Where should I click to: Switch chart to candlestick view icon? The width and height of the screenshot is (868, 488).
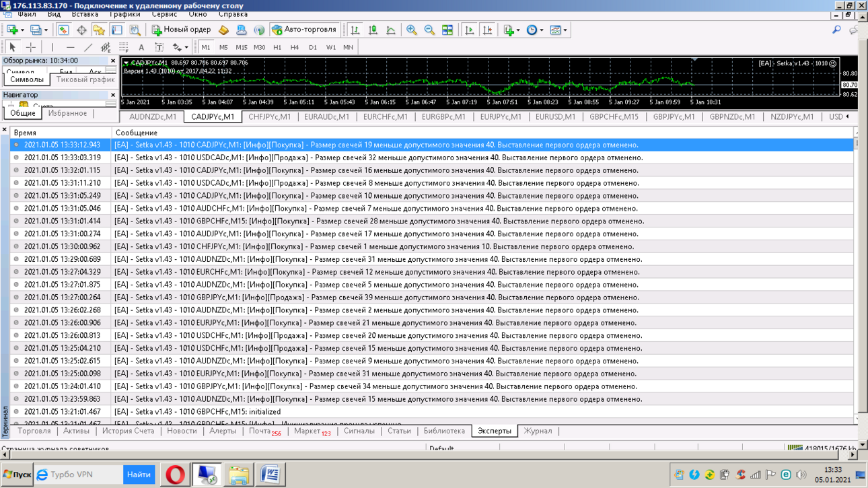point(373,30)
